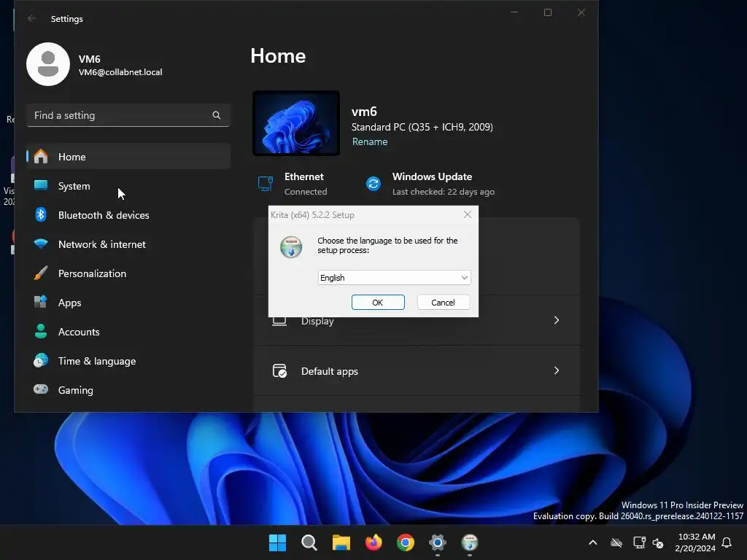
Task: Minimize the Settings window
Action: (x=514, y=12)
